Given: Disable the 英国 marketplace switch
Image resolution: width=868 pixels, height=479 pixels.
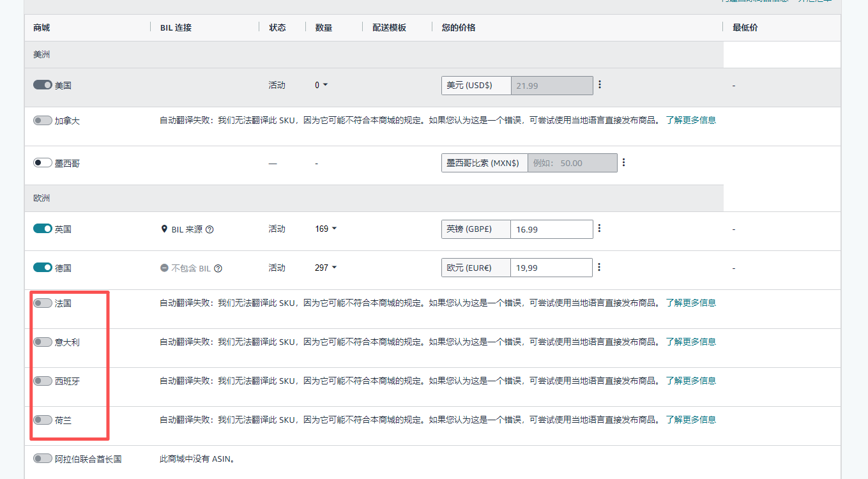Looking at the screenshot, I should (43, 229).
